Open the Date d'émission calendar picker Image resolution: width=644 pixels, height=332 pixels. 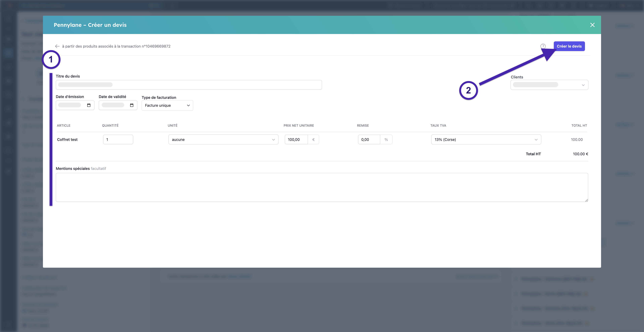[89, 105]
